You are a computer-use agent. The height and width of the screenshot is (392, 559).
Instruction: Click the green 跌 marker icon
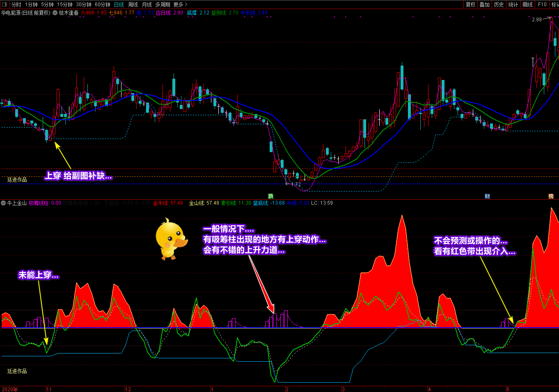click(x=270, y=196)
